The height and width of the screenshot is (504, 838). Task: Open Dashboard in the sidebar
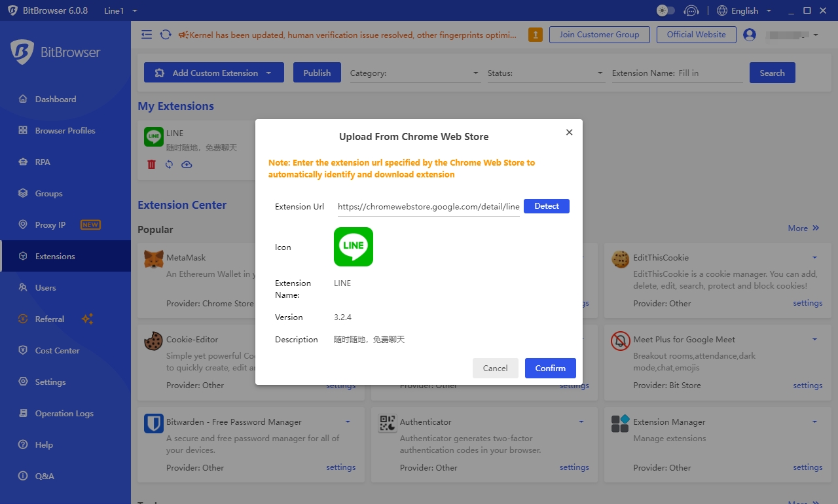[x=65, y=99]
